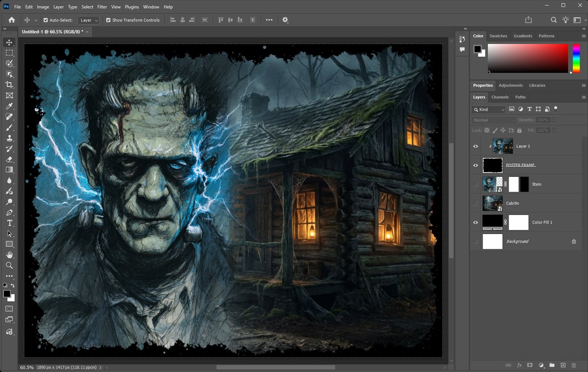The image size is (588, 372).
Task: Hide Layer 1 using its eye icon
Action: point(475,146)
